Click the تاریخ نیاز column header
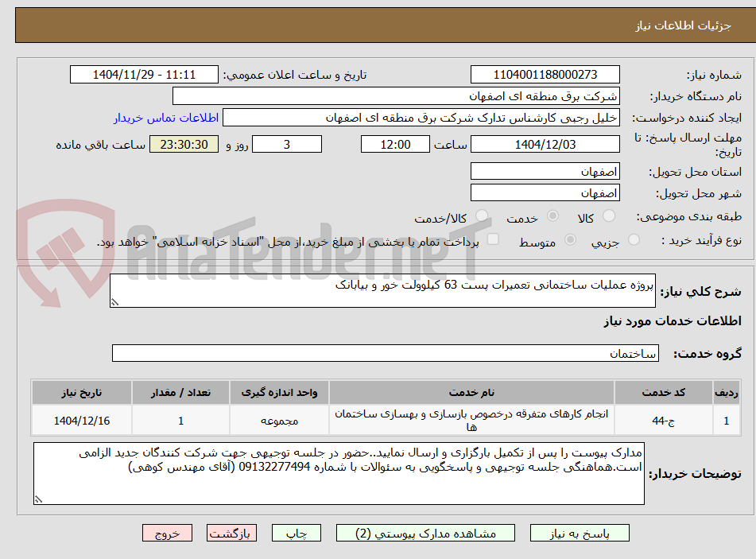This screenshot has height=559, width=756. point(81,393)
